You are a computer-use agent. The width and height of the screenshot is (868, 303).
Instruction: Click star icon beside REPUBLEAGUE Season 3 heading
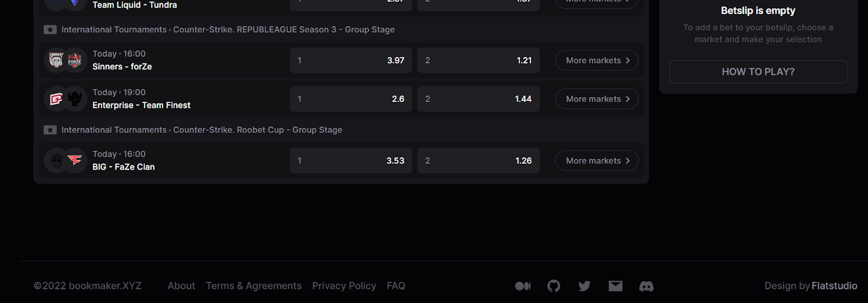[50, 30]
